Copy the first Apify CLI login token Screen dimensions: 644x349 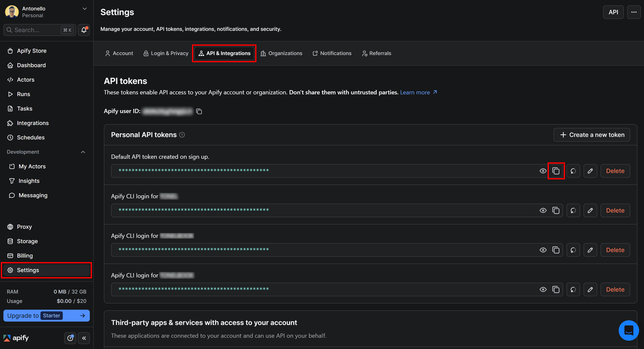(556, 210)
